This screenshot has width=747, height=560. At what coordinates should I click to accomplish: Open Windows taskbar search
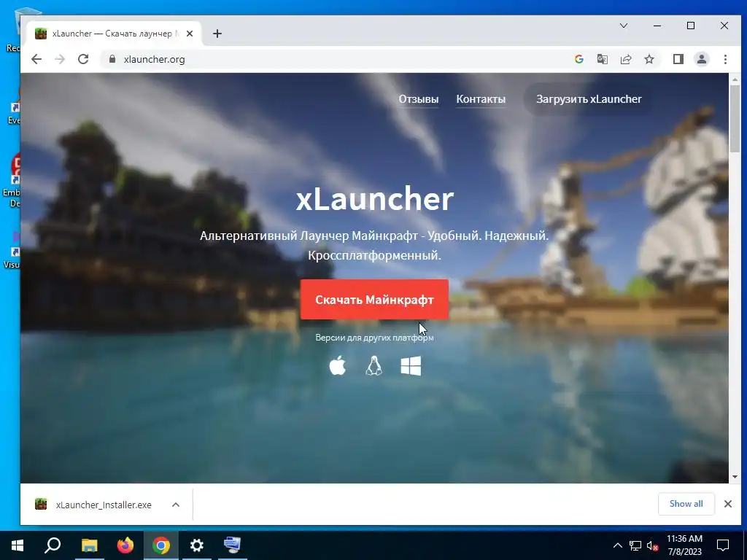click(53, 545)
